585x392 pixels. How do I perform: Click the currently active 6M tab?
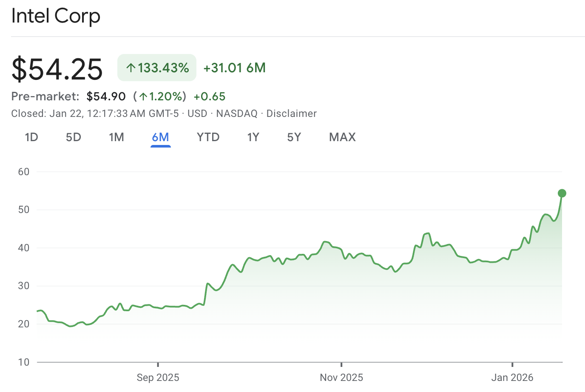[160, 137]
